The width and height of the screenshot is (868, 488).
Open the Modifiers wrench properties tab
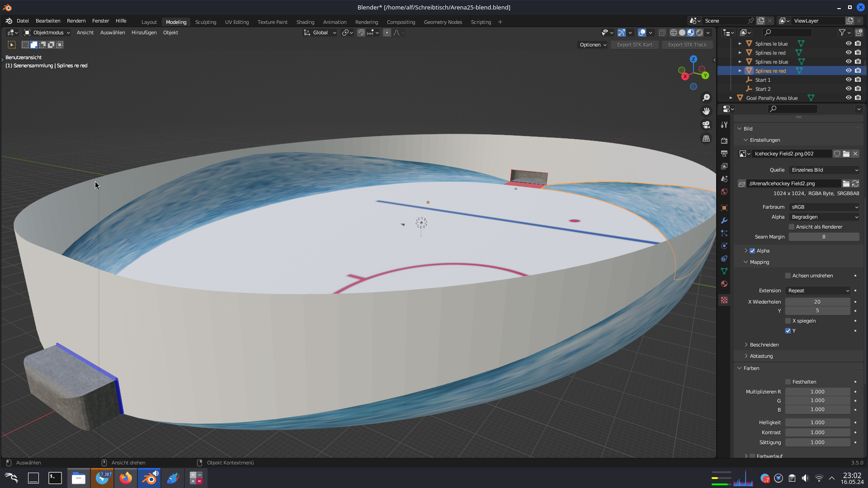pos(724,221)
